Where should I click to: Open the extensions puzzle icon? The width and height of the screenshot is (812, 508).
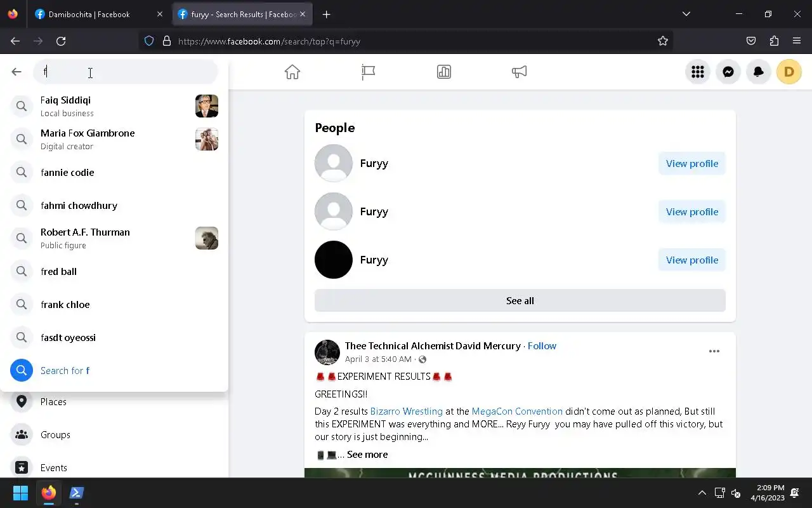(774, 41)
